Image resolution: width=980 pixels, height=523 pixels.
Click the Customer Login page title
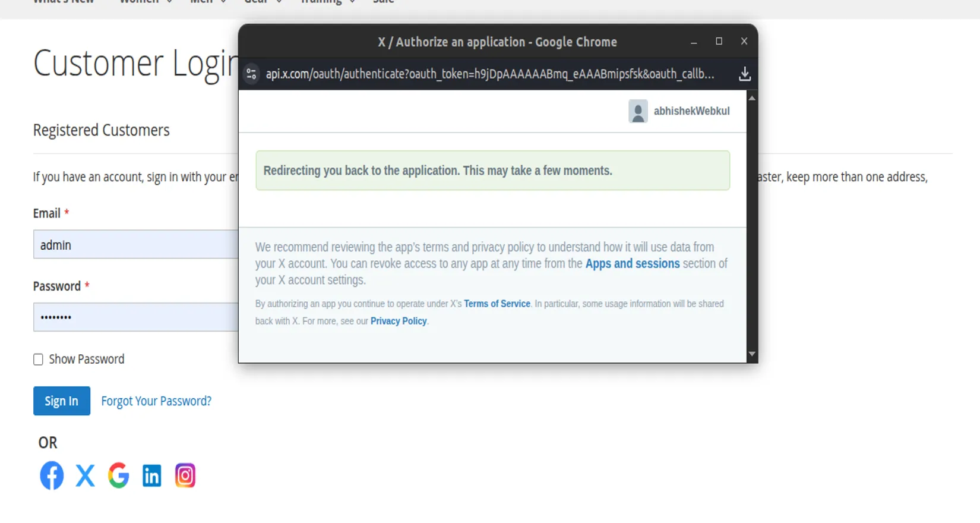tap(135, 63)
